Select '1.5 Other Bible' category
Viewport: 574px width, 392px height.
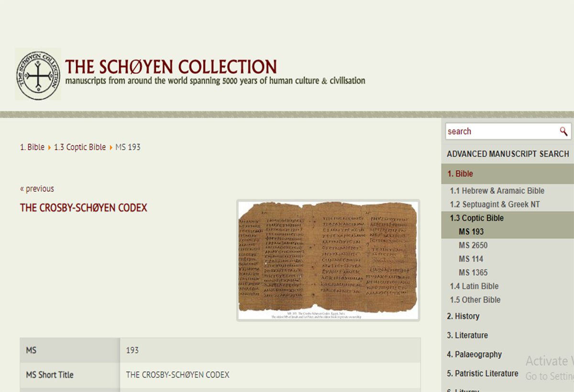click(x=475, y=300)
